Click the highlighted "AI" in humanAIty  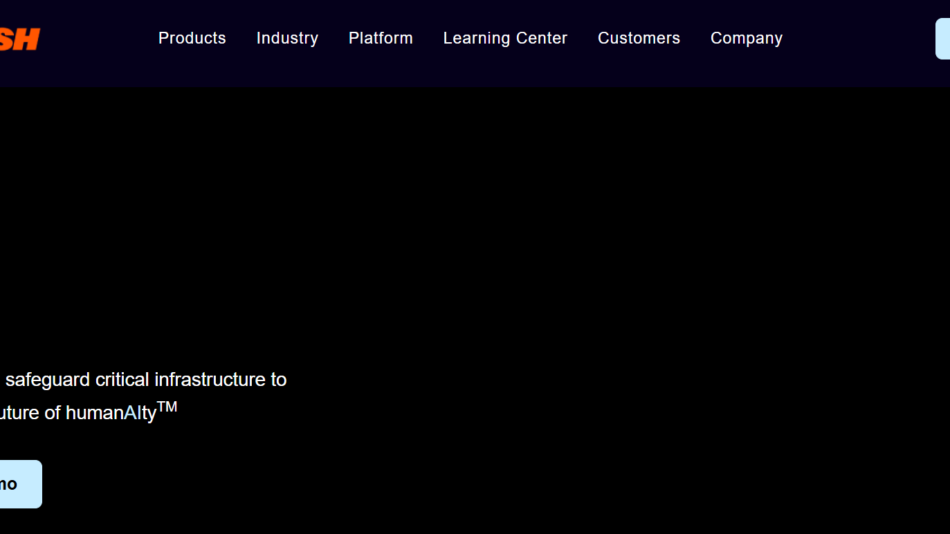coord(133,413)
